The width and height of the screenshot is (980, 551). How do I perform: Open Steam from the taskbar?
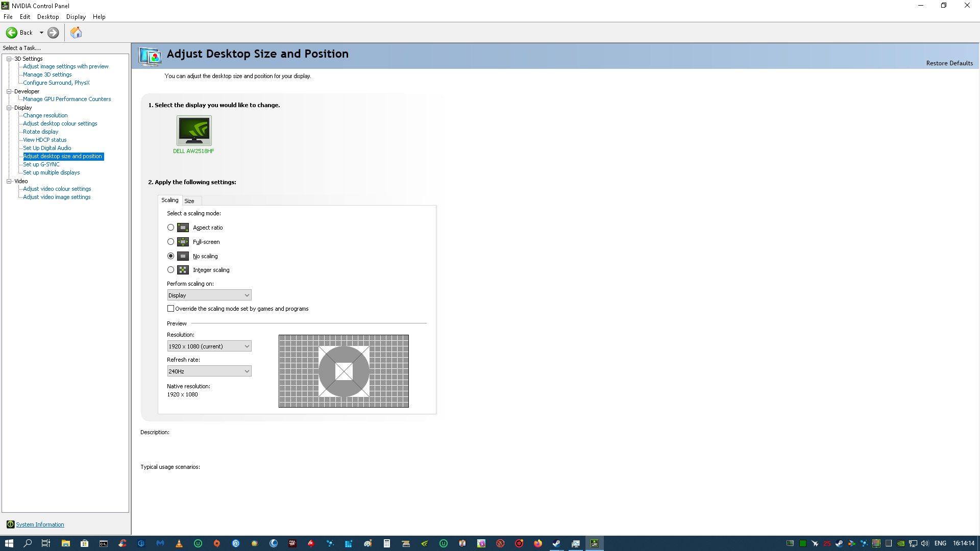pos(556,543)
